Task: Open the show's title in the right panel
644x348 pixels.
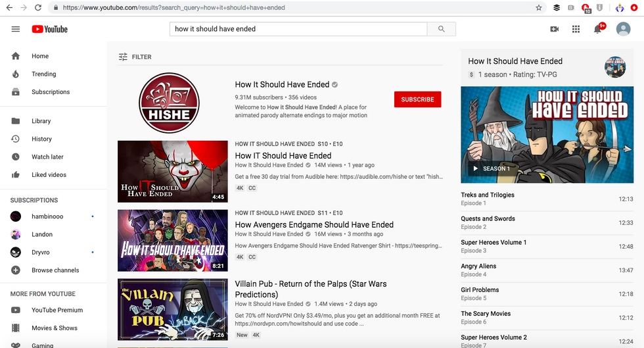Action: (x=515, y=61)
